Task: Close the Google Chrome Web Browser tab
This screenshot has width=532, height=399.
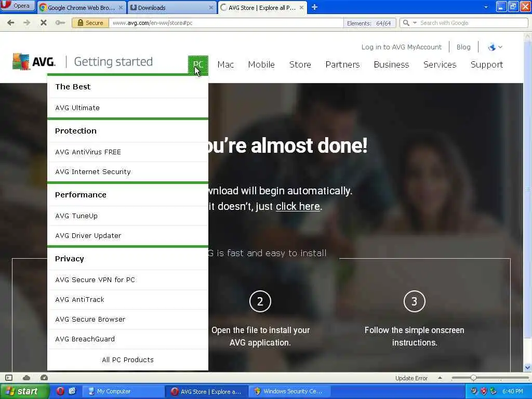Action: point(121,7)
